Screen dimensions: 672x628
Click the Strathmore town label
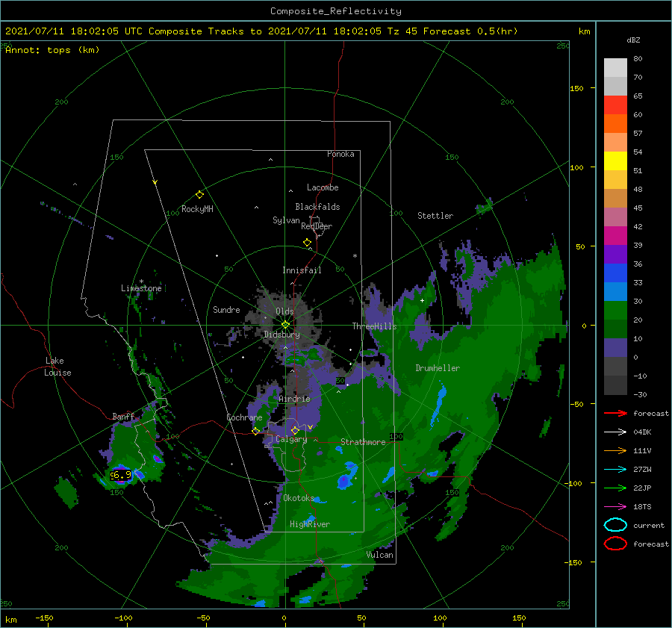click(363, 442)
